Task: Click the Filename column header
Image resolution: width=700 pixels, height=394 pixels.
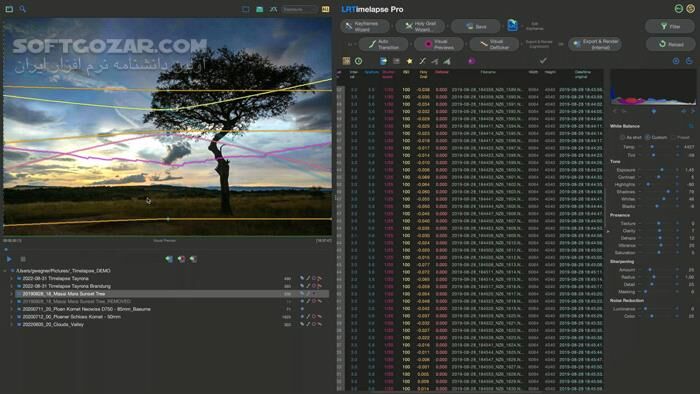Action: coord(488,72)
